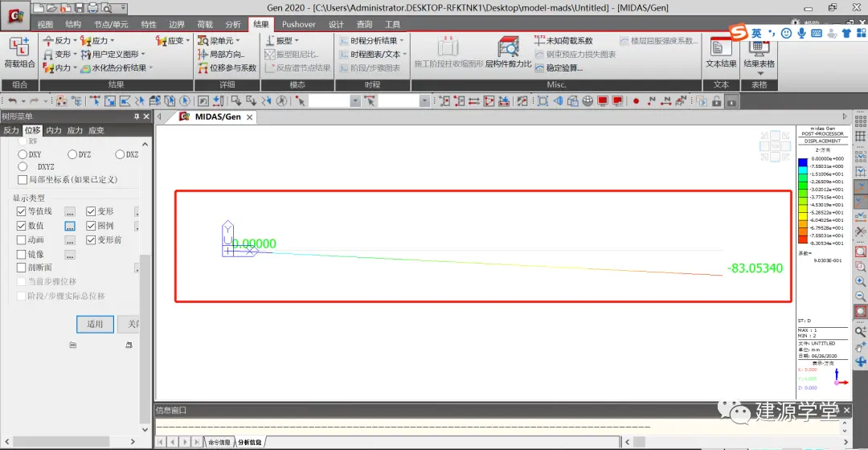Select the DXYZ radio button

pyautogui.click(x=23, y=166)
